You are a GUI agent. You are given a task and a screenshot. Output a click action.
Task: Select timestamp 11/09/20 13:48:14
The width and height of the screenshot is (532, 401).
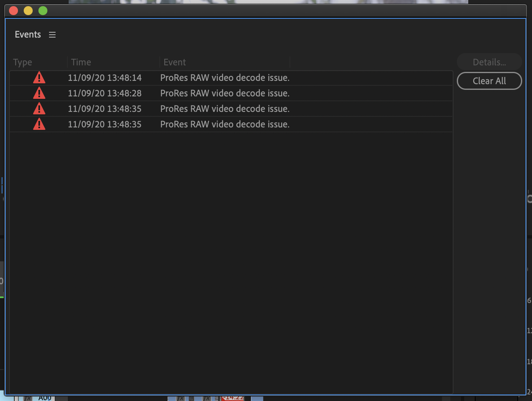[105, 78]
